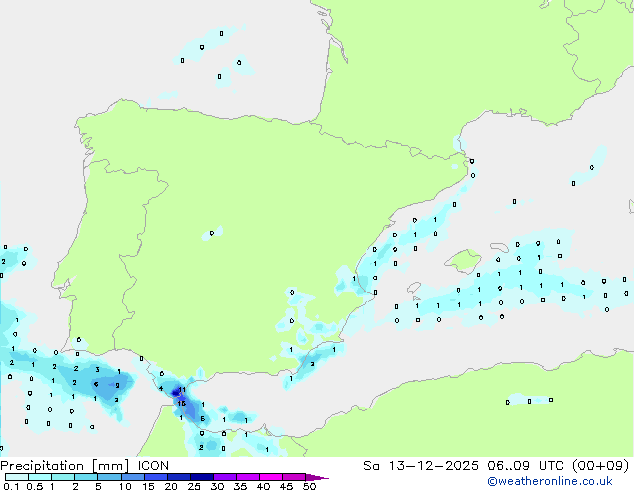Click the legend label '40'
The height and width of the screenshot is (490, 634).
tap(263, 486)
